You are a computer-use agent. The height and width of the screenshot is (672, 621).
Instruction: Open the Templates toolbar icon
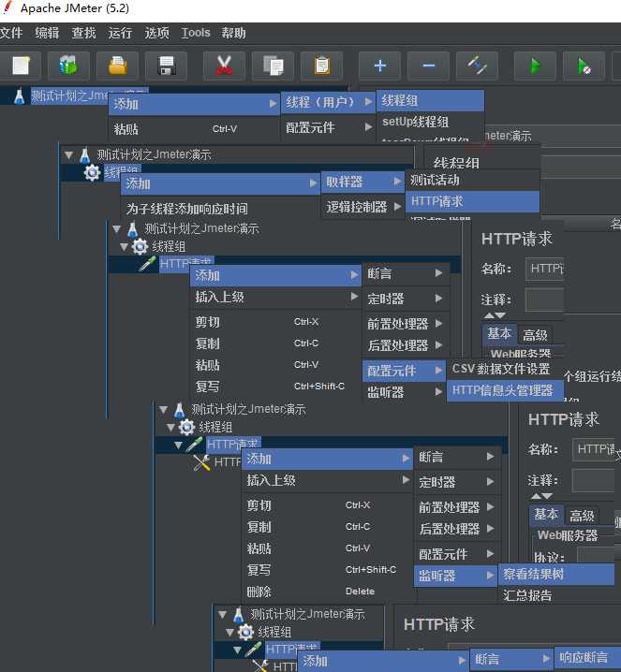tap(68, 66)
